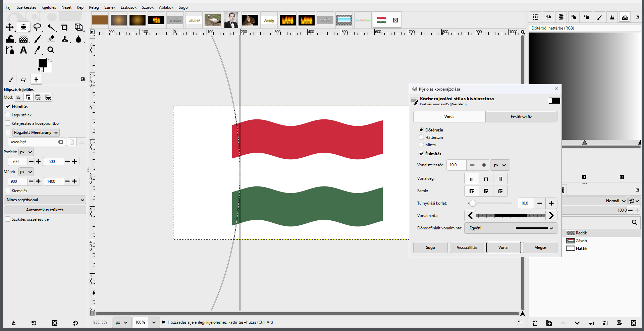Select the Move tool
644x331 pixels.
[10, 27]
